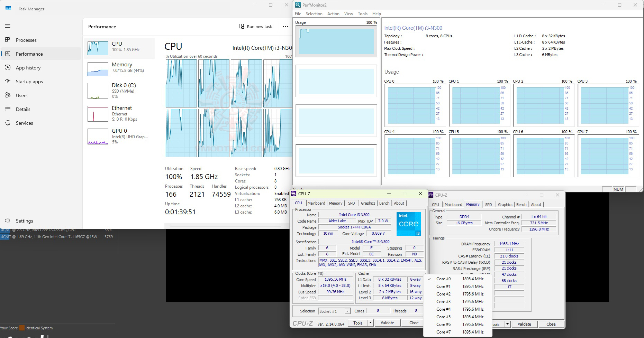Open Task Manager hamburger navigation menu
Screen dimensions: 644x338
[x=8, y=26]
